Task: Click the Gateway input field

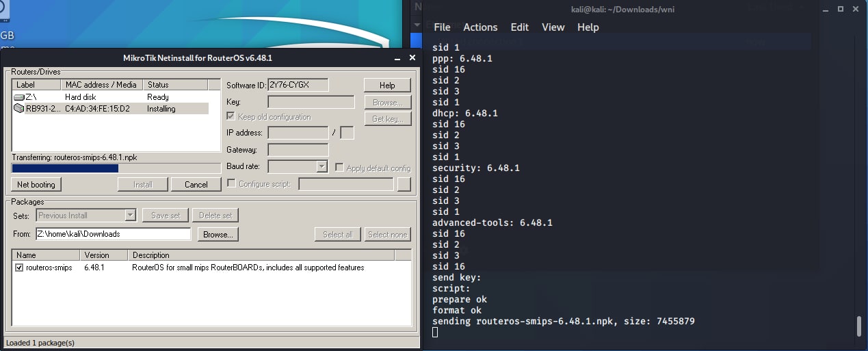Action: 298,149
